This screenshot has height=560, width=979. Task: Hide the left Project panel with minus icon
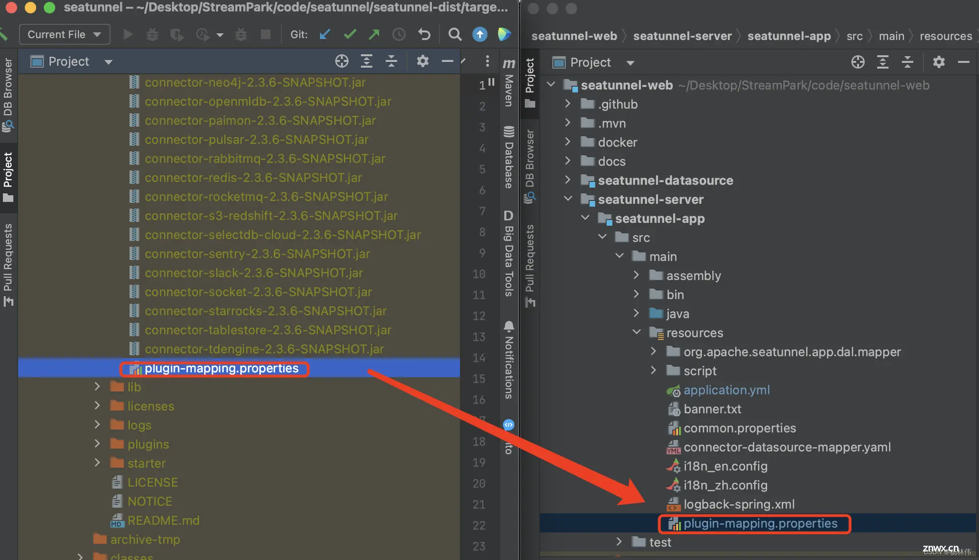click(x=447, y=61)
